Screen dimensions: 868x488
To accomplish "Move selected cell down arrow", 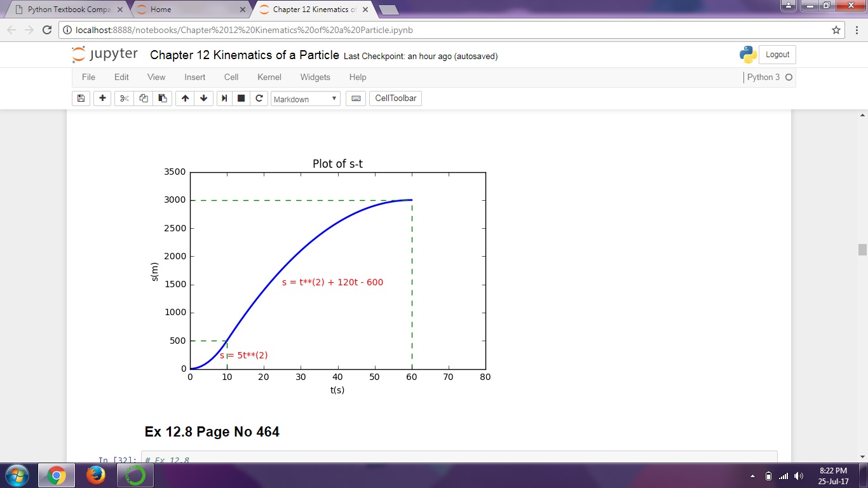I will point(204,98).
